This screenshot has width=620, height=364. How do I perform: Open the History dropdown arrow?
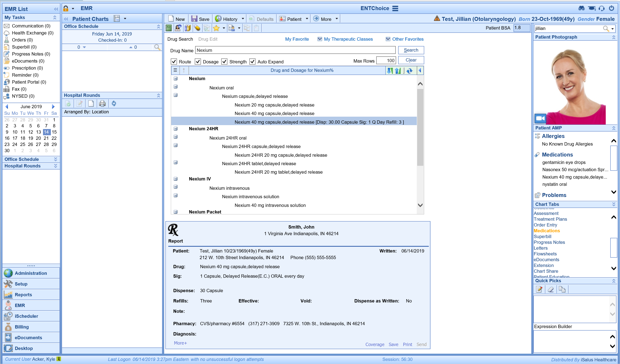[x=243, y=19]
